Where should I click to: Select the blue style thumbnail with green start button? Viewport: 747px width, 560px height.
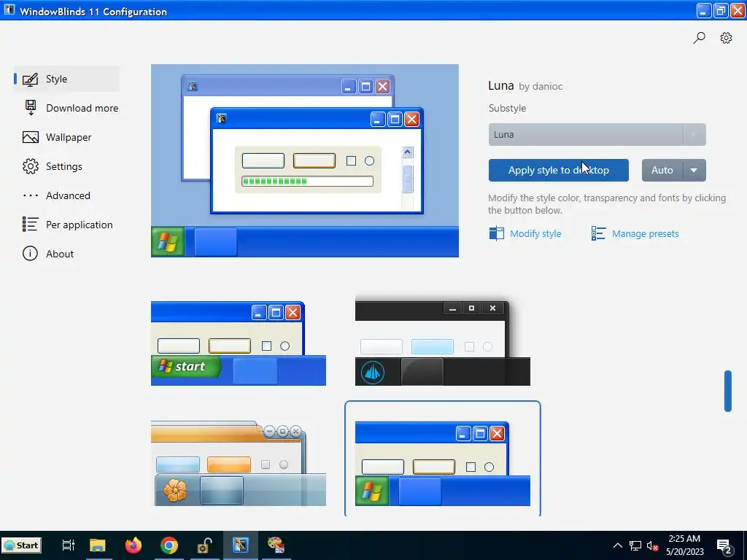[239, 343]
